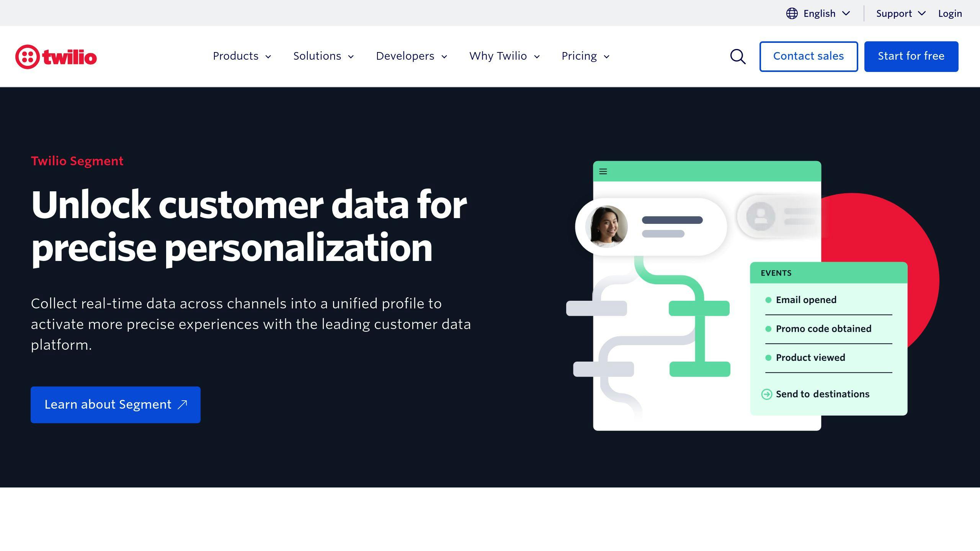This screenshot has height=551, width=980.
Task: Click the Learn about Segment button
Action: pyautogui.click(x=115, y=404)
